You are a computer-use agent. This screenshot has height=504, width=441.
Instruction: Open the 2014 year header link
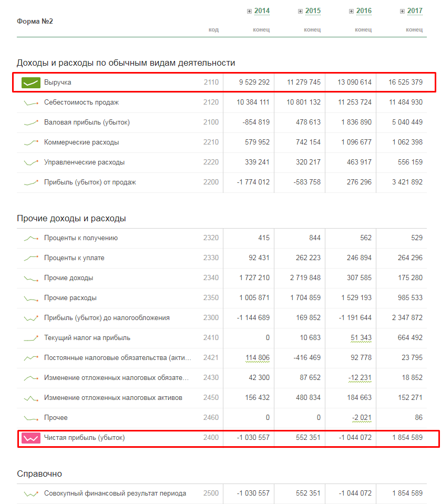pos(262,11)
